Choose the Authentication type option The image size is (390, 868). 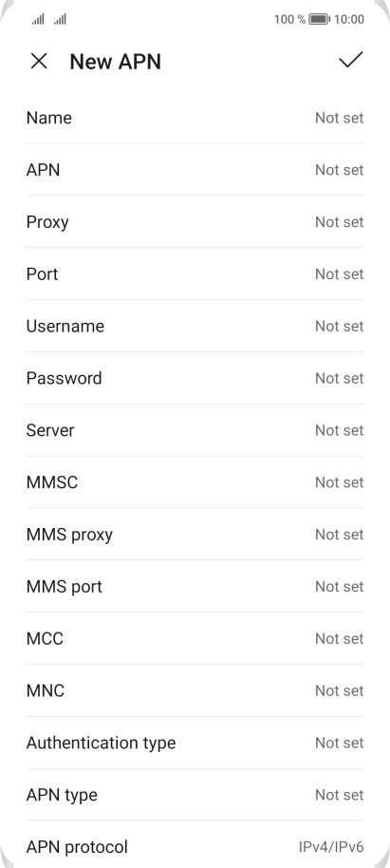coord(195,743)
